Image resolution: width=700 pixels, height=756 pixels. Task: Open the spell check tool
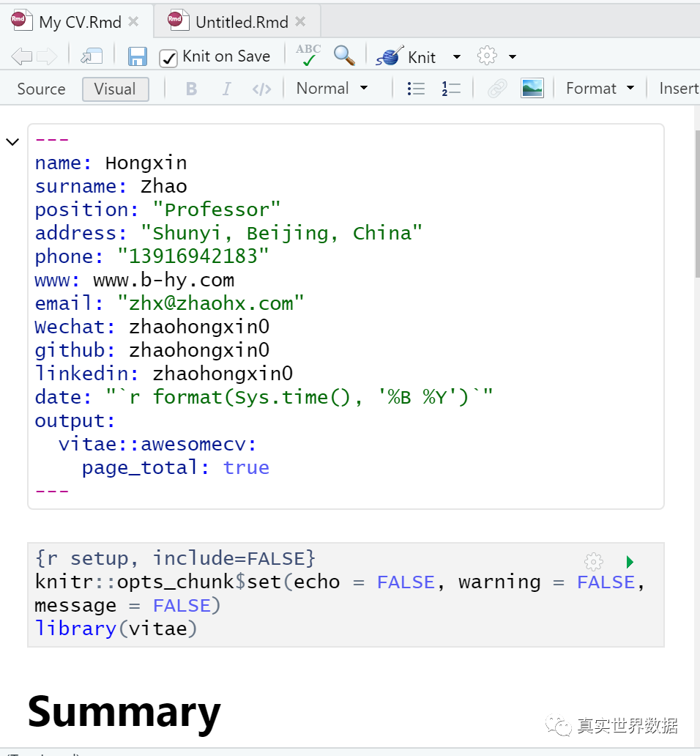[x=308, y=55]
